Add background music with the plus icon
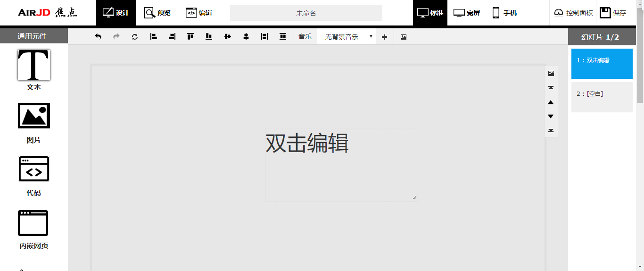Image resolution: width=644 pixels, height=271 pixels. pos(385,37)
